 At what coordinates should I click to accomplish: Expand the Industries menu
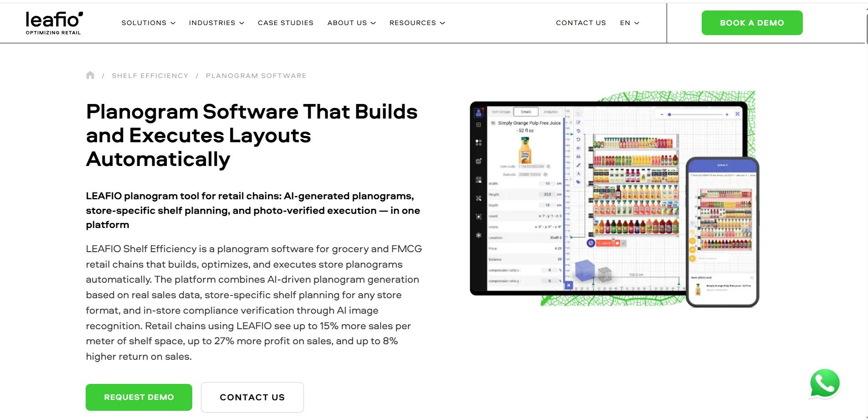coord(216,23)
